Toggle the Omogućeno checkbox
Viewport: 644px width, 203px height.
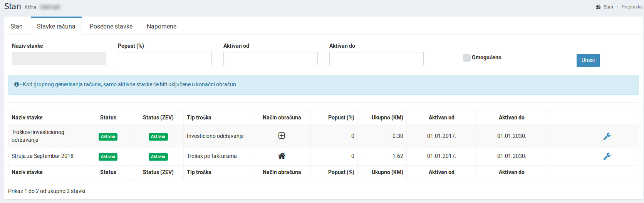pos(467,58)
